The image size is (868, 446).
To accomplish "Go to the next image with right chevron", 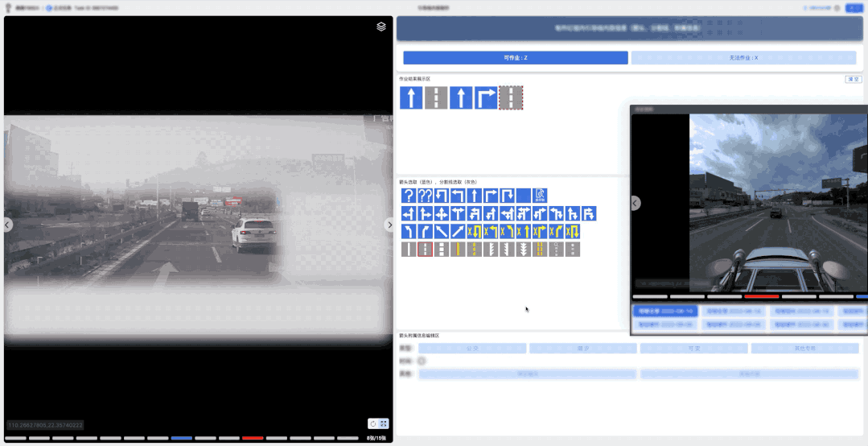I will pos(389,225).
